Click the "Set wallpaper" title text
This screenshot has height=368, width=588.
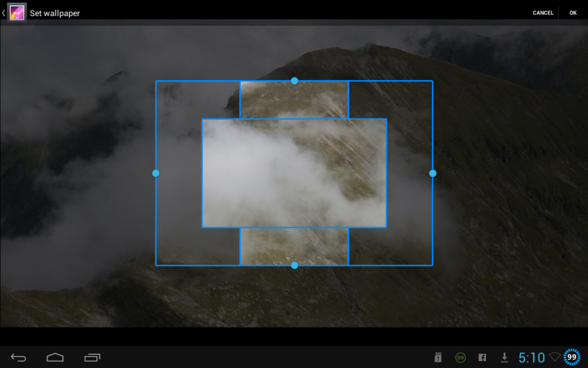(55, 13)
